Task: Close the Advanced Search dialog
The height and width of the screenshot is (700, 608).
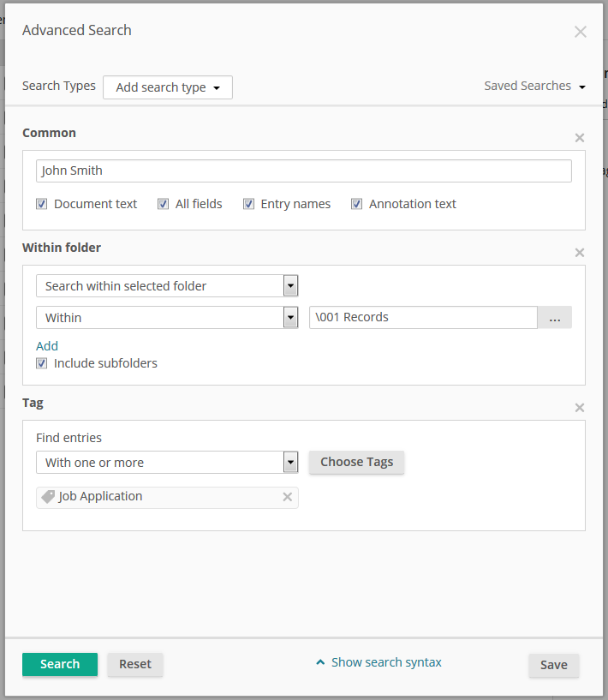Action: (580, 32)
